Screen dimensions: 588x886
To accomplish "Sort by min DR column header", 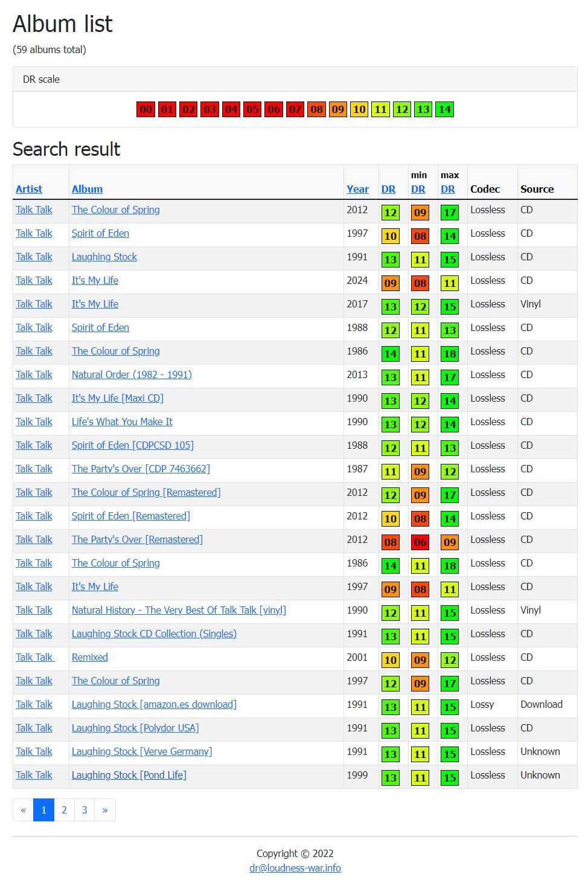I will pos(418,189).
